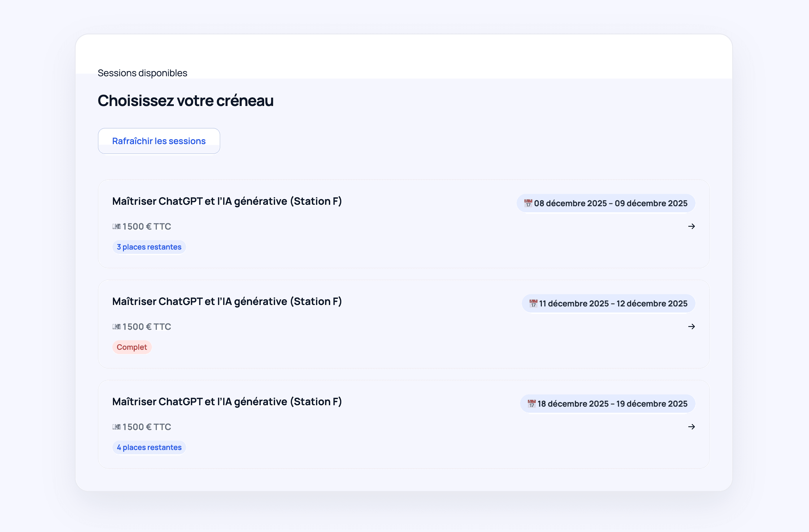The width and height of the screenshot is (809, 532).
Task: Click Rafraîchir les sessions
Action: click(159, 141)
